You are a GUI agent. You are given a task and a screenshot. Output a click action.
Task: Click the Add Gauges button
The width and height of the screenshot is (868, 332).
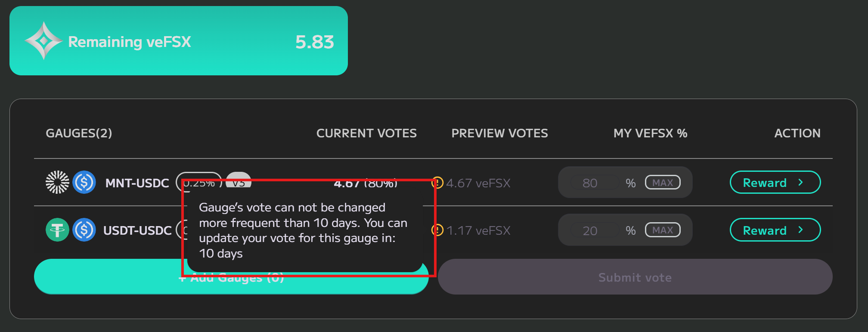tap(108, 276)
